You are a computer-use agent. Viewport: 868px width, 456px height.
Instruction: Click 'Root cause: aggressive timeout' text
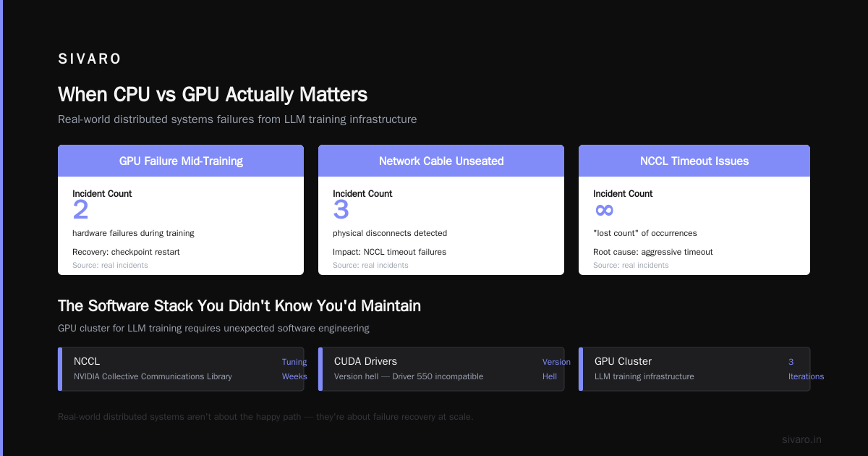click(653, 252)
